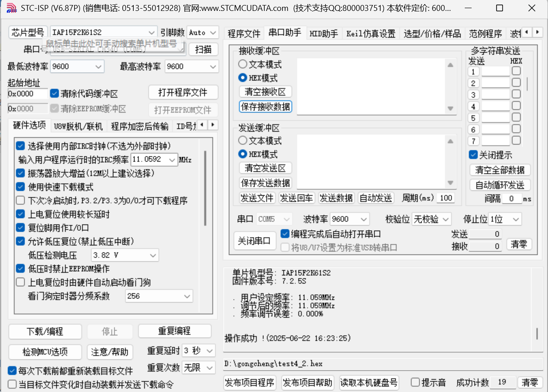Image resolution: width=548 pixels, height=392 pixels.
Task: Show more top tabs with right arrow
Action: click(x=538, y=32)
